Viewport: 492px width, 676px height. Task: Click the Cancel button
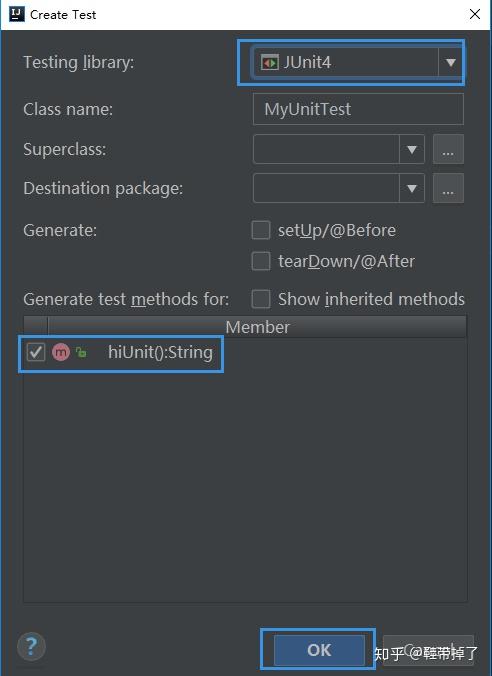(428, 650)
